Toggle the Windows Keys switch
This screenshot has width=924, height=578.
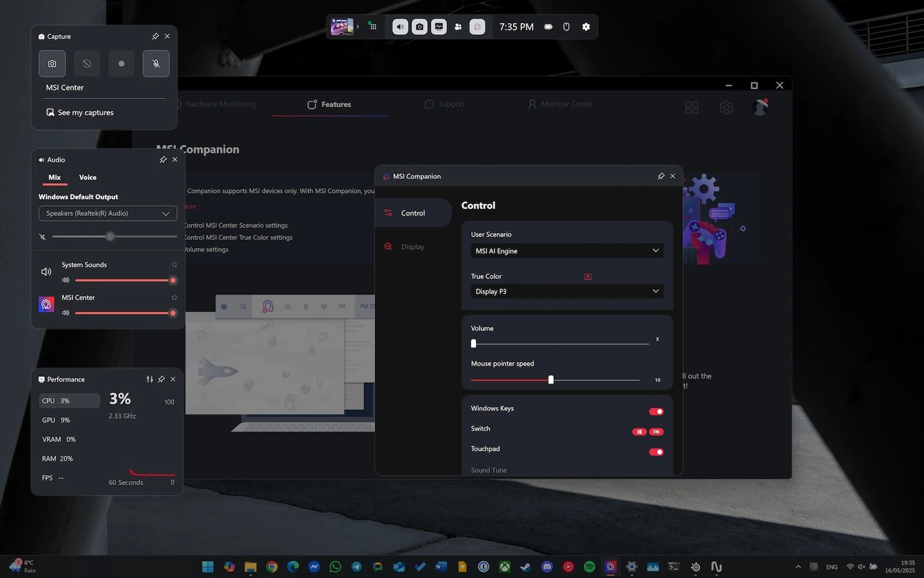656,411
